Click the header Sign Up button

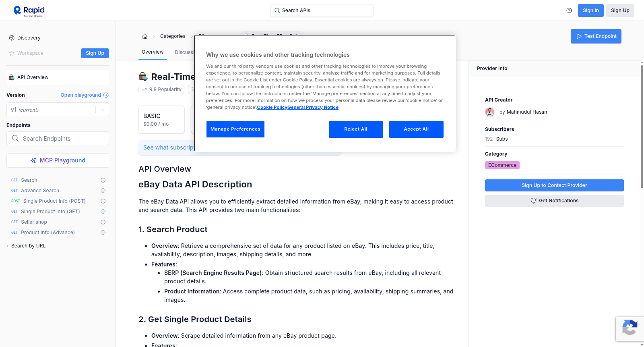(x=620, y=10)
